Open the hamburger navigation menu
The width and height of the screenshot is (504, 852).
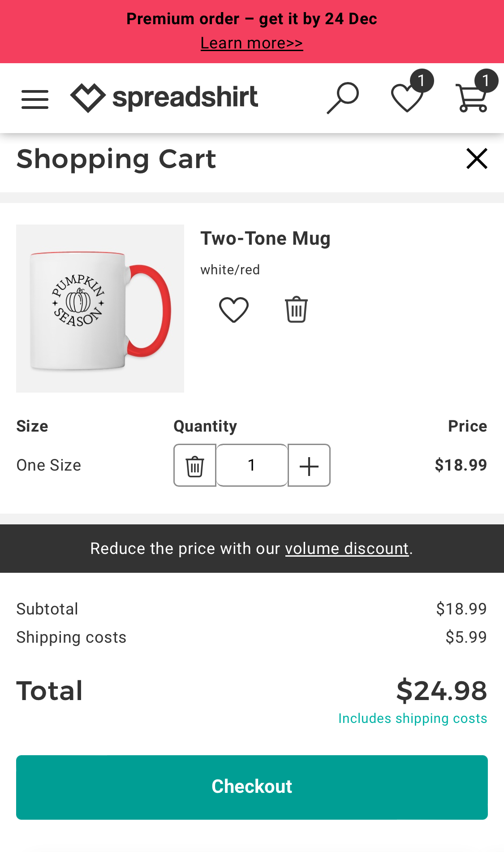[x=35, y=99]
